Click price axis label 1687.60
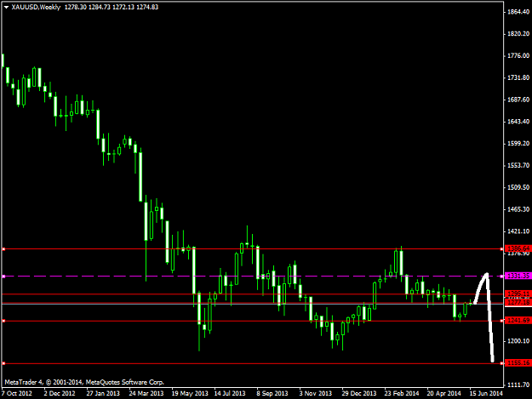This screenshot has height=399, width=532. (518, 100)
